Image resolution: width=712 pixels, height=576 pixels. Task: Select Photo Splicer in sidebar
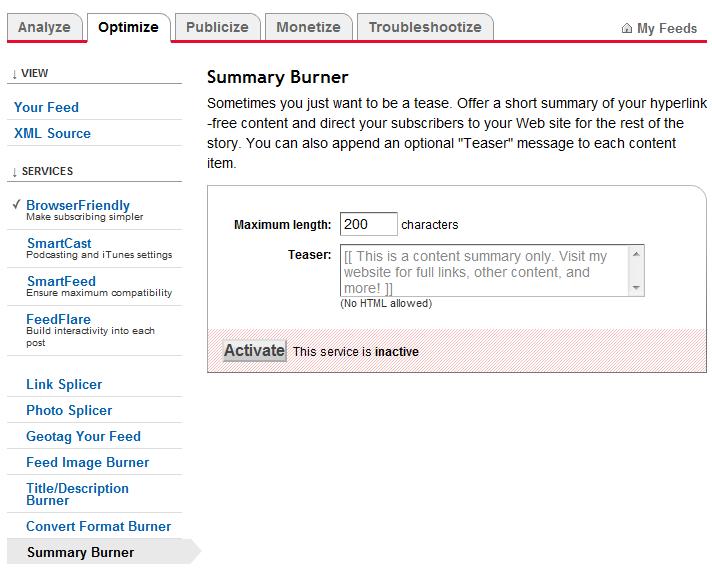click(x=69, y=410)
